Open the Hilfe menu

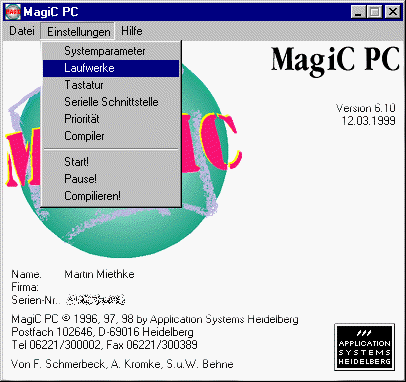pyautogui.click(x=132, y=31)
